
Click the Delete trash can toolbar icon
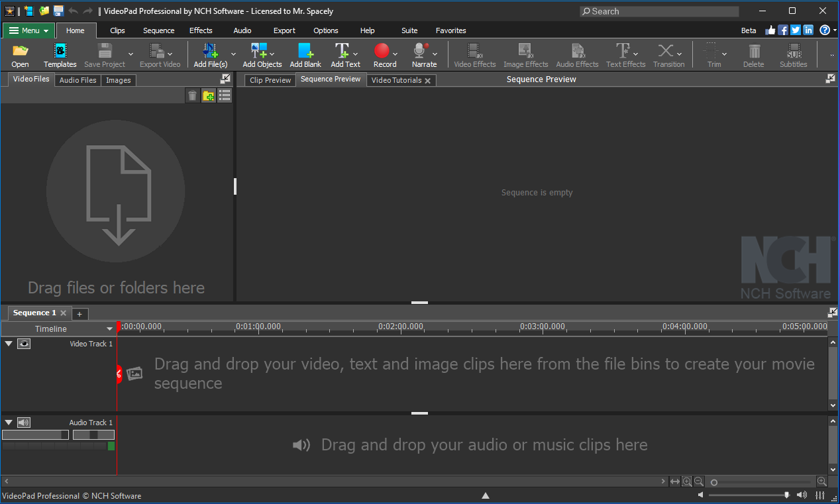coord(754,51)
